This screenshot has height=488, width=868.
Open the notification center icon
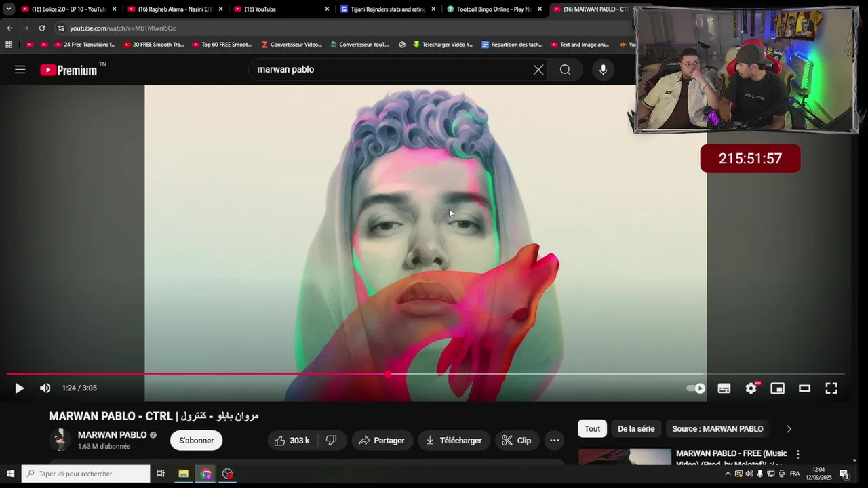point(845,474)
